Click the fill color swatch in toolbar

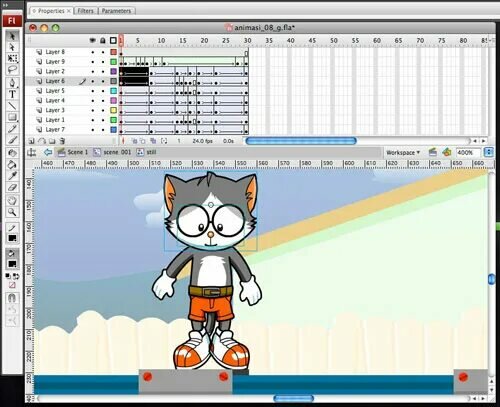[x=12, y=264]
